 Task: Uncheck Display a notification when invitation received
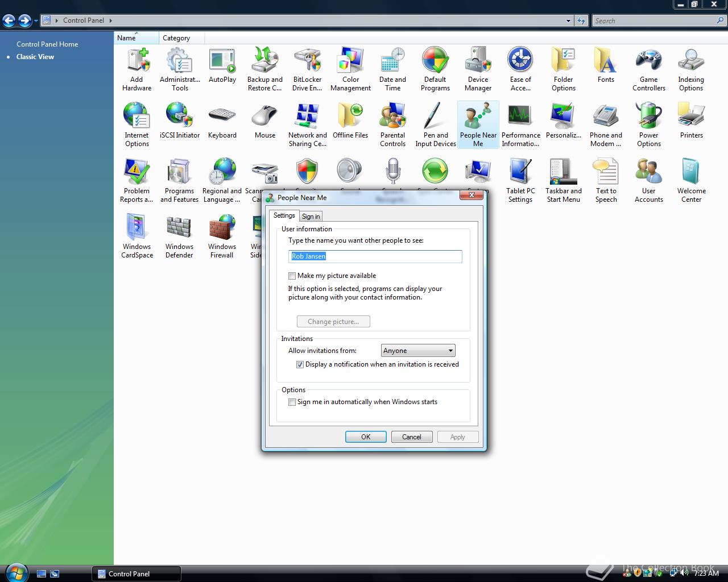tap(300, 364)
